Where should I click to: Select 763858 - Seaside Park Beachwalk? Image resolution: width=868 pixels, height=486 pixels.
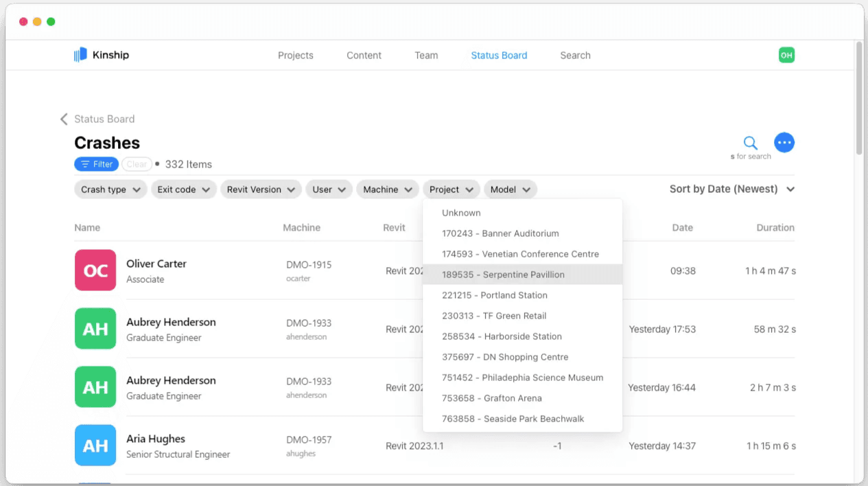[x=523, y=419]
